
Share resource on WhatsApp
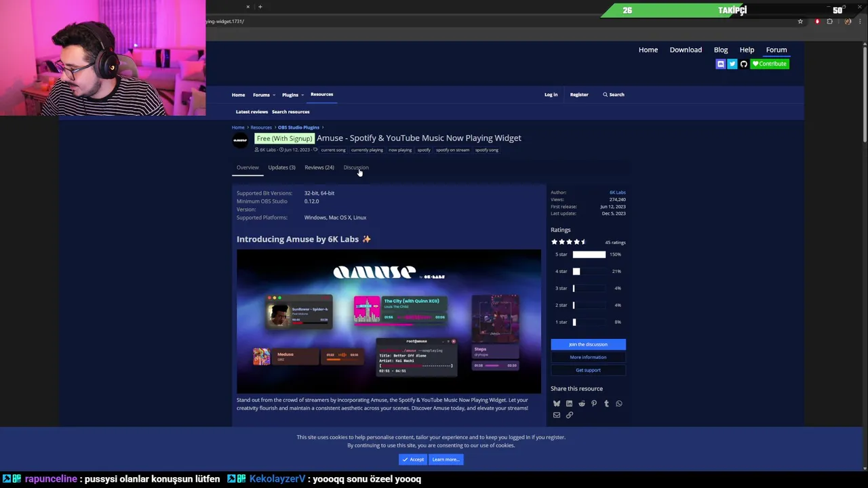pyautogui.click(x=618, y=403)
